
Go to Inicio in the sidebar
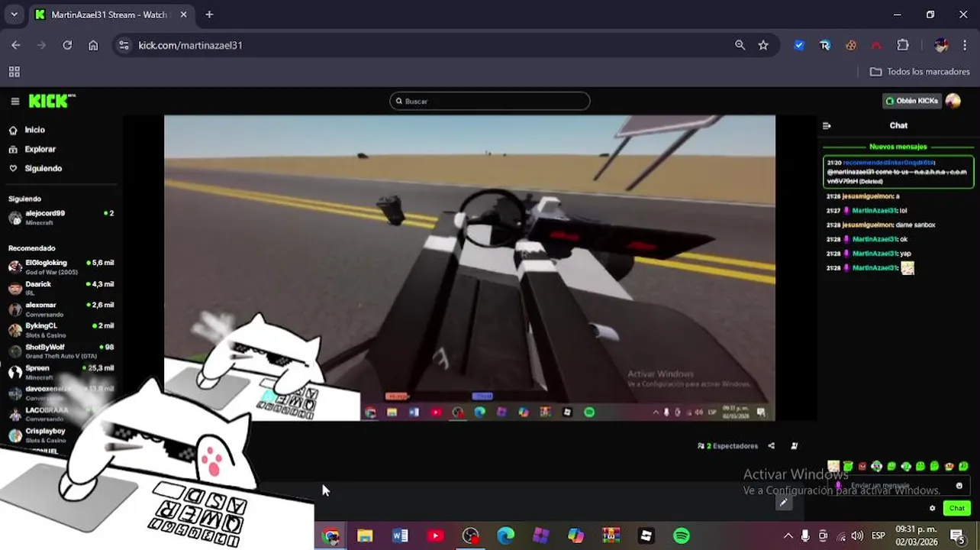34,130
